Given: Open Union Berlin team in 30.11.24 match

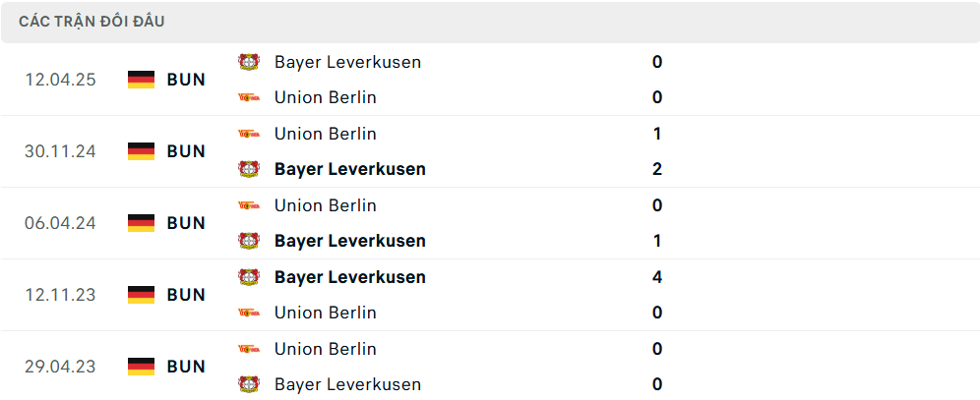Looking at the screenshot, I should click(x=325, y=134).
